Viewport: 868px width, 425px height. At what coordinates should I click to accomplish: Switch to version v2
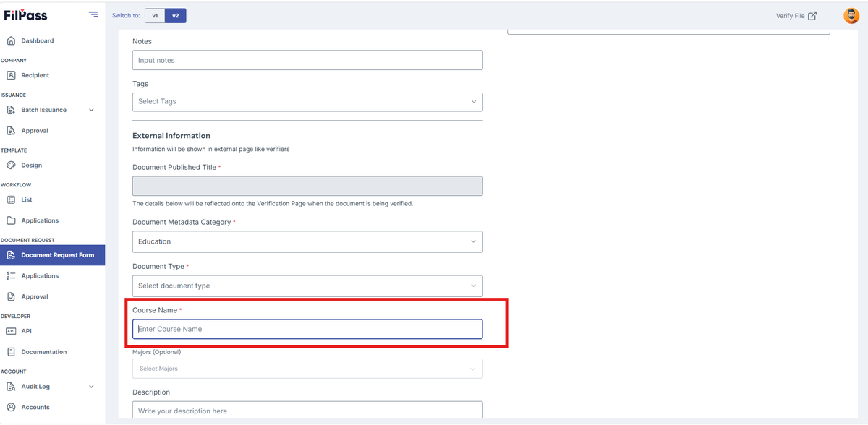[175, 15]
